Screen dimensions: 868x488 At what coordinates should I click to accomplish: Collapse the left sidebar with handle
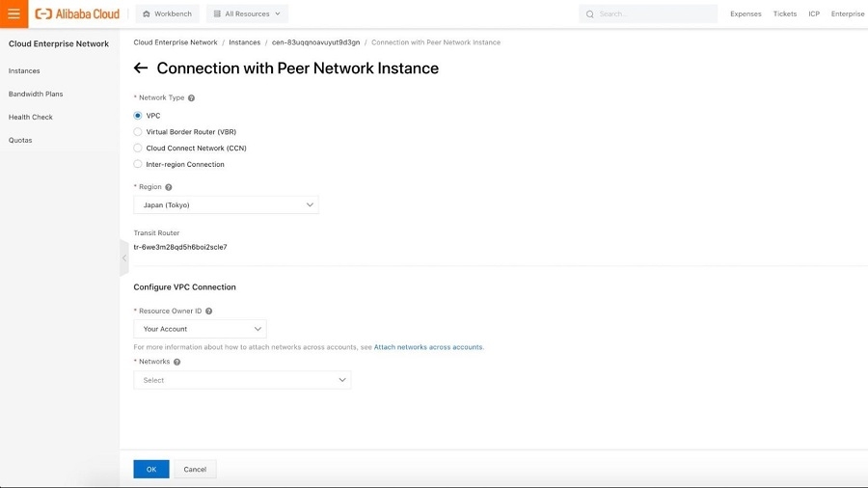pyautogui.click(x=123, y=258)
